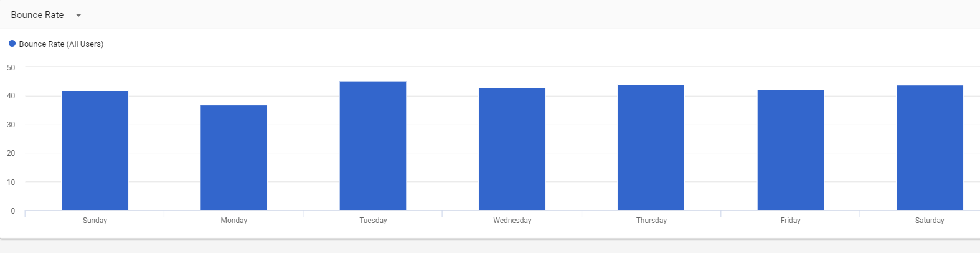Click the blue legend dot for All Users

tap(12, 44)
